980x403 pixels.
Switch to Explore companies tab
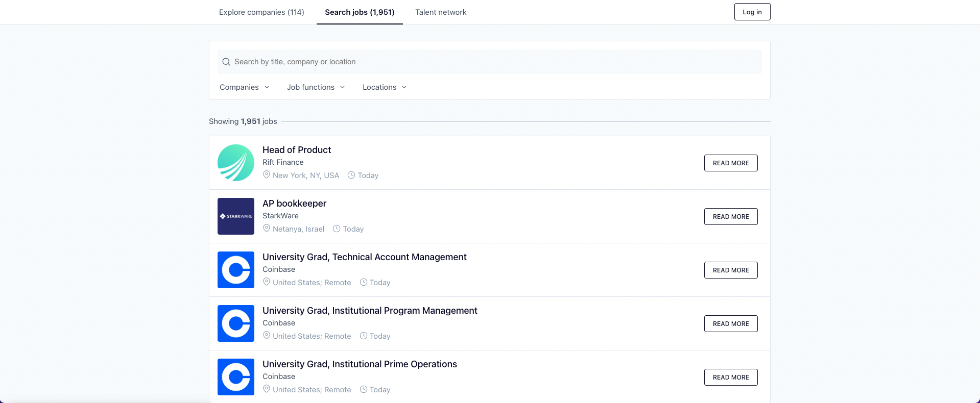click(x=261, y=12)
